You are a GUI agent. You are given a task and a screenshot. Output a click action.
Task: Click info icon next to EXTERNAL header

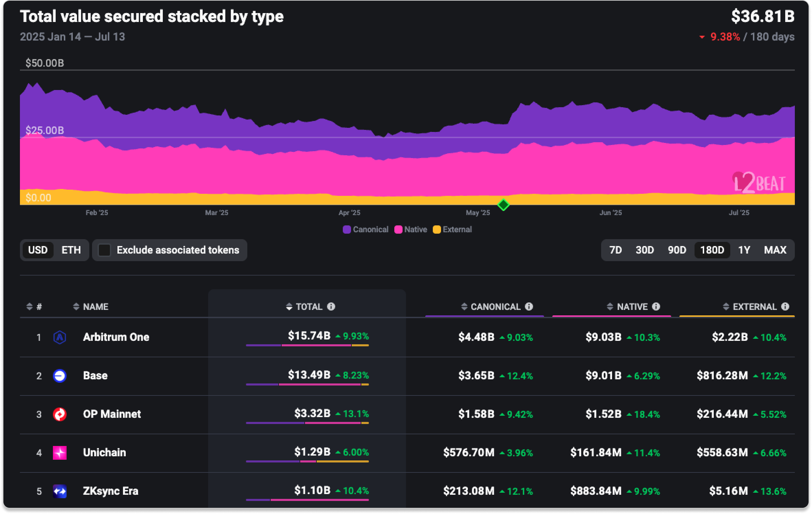tap(785, 306)
